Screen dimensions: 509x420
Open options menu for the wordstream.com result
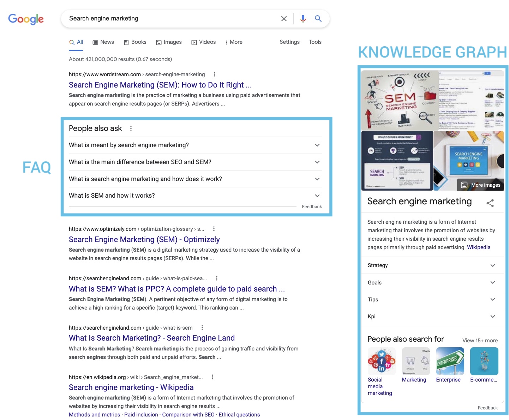(x=215, y=74)
